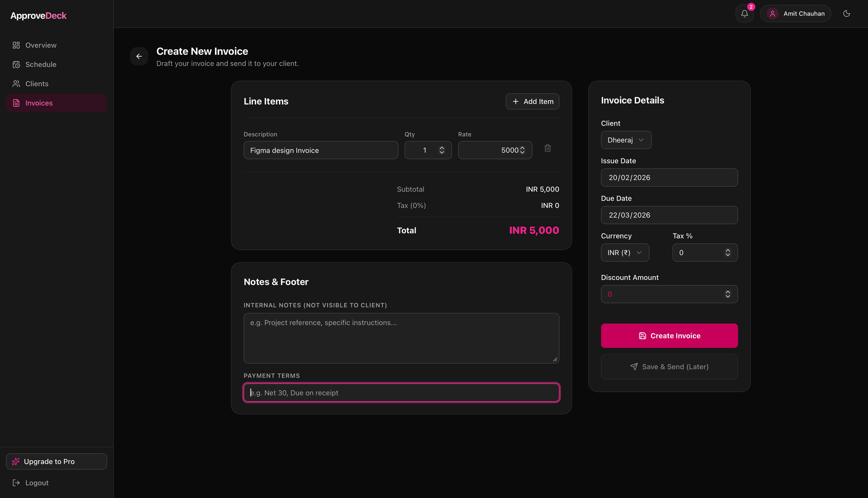This screenshot has width=868, height=498.
Task: Toggle dark mode with the moon icon
Action: click(847, 14)
